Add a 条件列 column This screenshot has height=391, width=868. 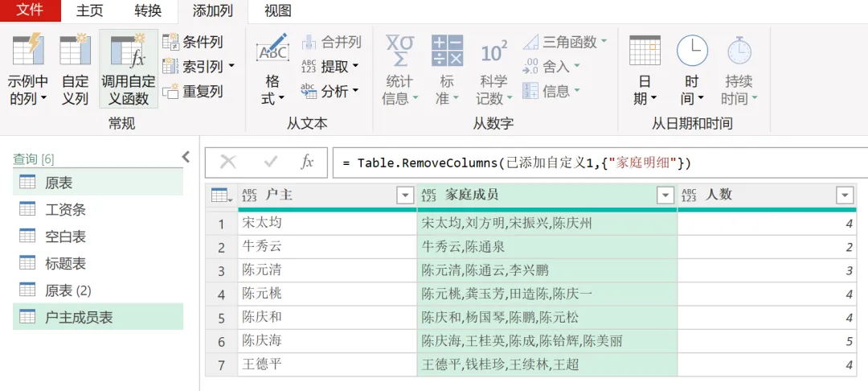tap(193, 42)
